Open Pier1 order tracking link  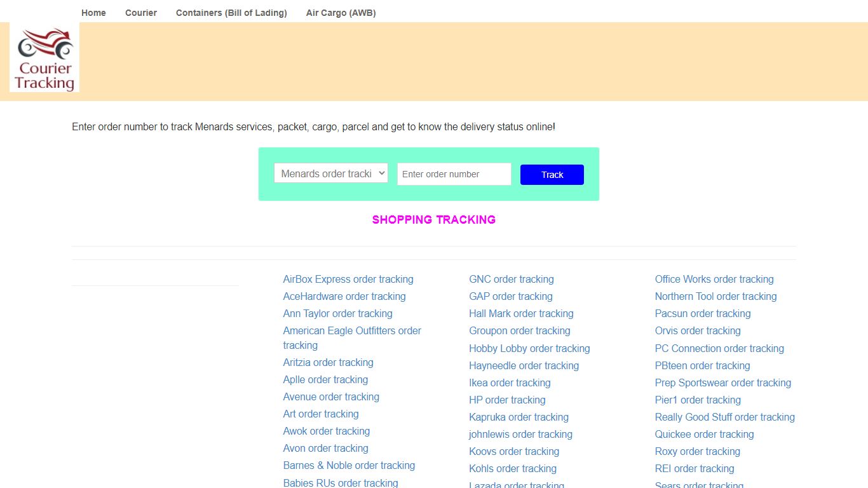(x=698, y=400)
